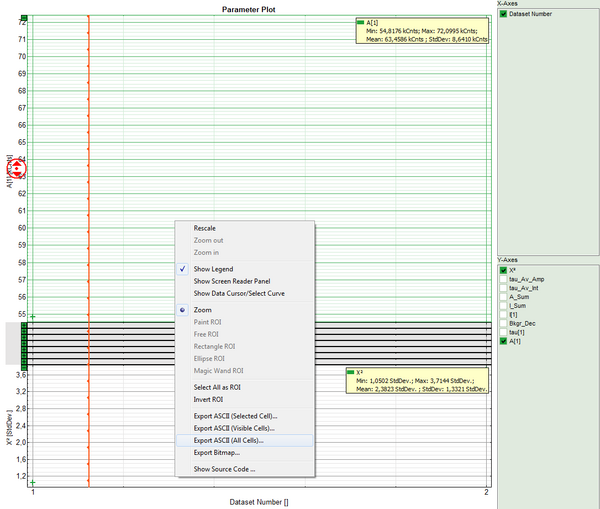
Task: Click green X² legend color marker
Action: [x=349, y=371]
